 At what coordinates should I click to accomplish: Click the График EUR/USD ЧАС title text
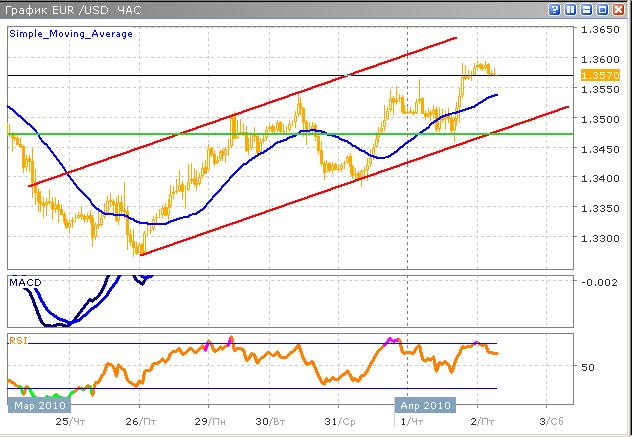coord(73,10)
